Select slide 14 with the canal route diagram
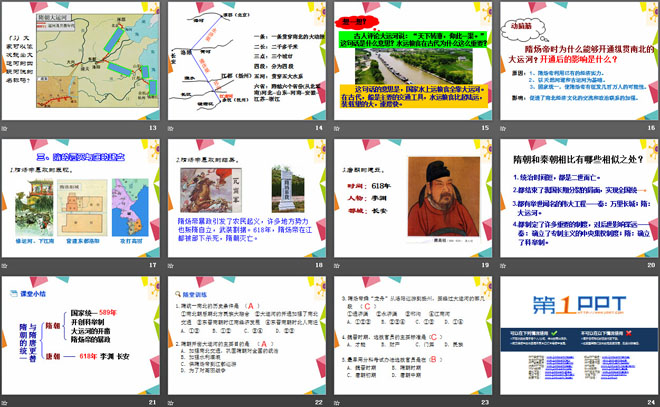This screenshot has width=660, height=407. pos(247,61)
